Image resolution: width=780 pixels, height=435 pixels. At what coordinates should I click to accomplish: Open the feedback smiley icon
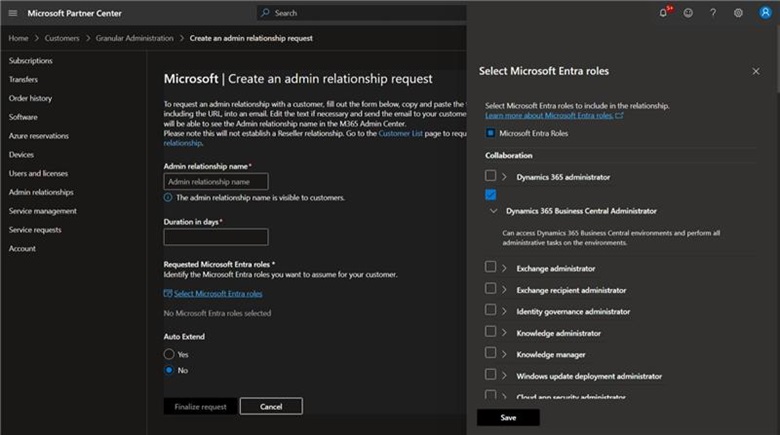pyautogui.click(x=688, y=13)
